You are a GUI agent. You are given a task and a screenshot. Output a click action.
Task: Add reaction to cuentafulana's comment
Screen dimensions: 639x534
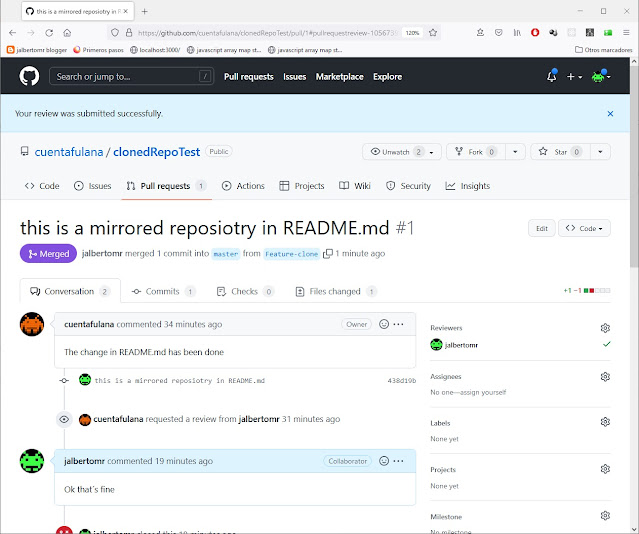pos(384,324)
